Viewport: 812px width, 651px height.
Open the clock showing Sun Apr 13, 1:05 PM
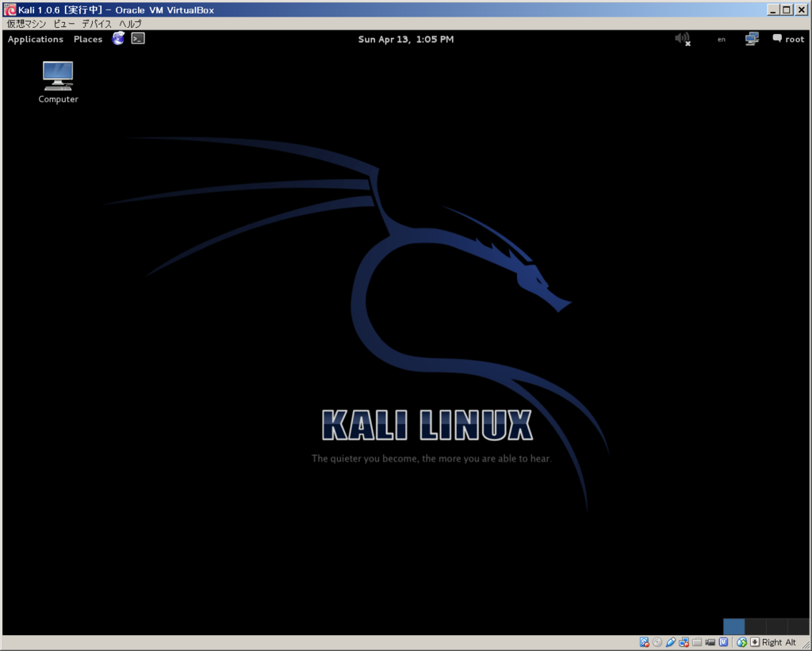(x=405, y=39)
